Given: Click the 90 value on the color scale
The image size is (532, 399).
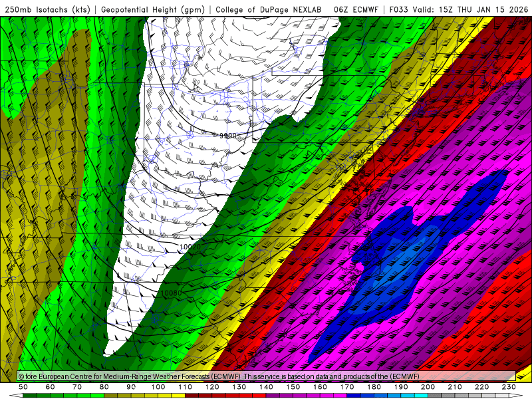Looking at the screenshot, I should (131, 387).
